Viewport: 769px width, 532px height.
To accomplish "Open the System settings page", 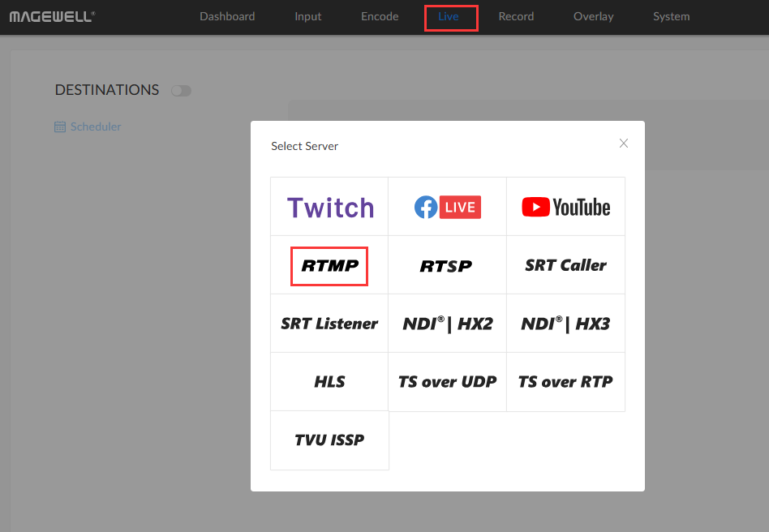I will (x=671, y=16).
